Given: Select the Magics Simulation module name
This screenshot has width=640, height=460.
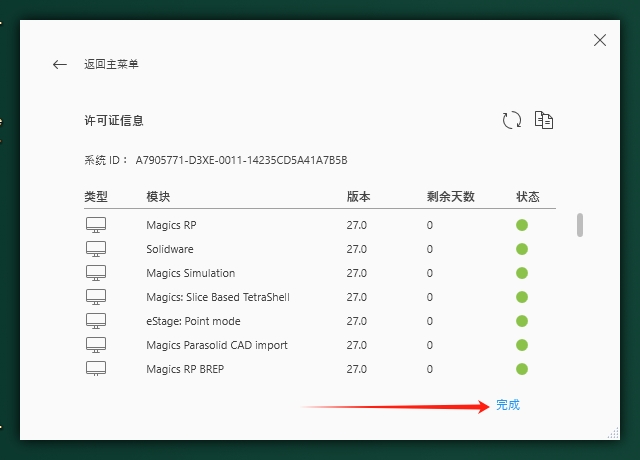Looking at the screenshot, I should (191, 273).
